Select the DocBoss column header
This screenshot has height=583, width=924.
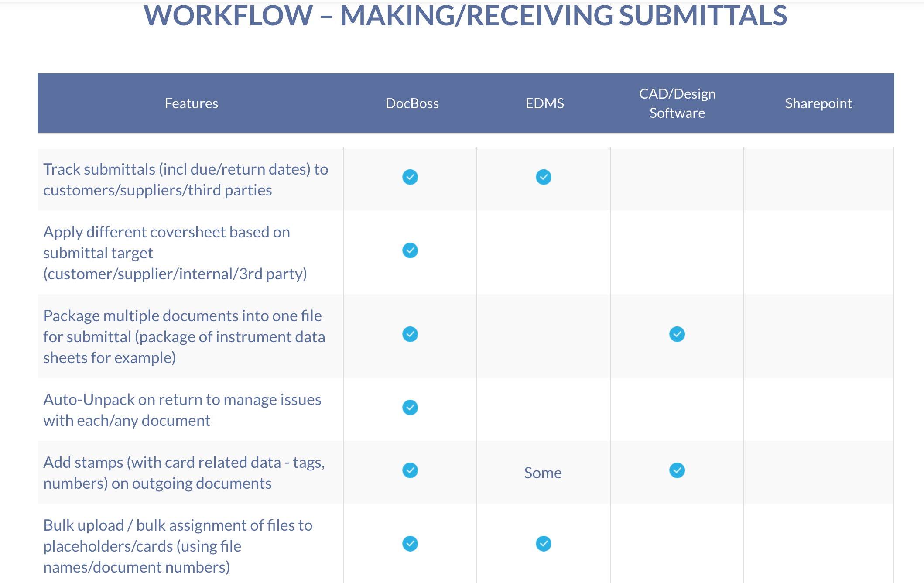412,103
